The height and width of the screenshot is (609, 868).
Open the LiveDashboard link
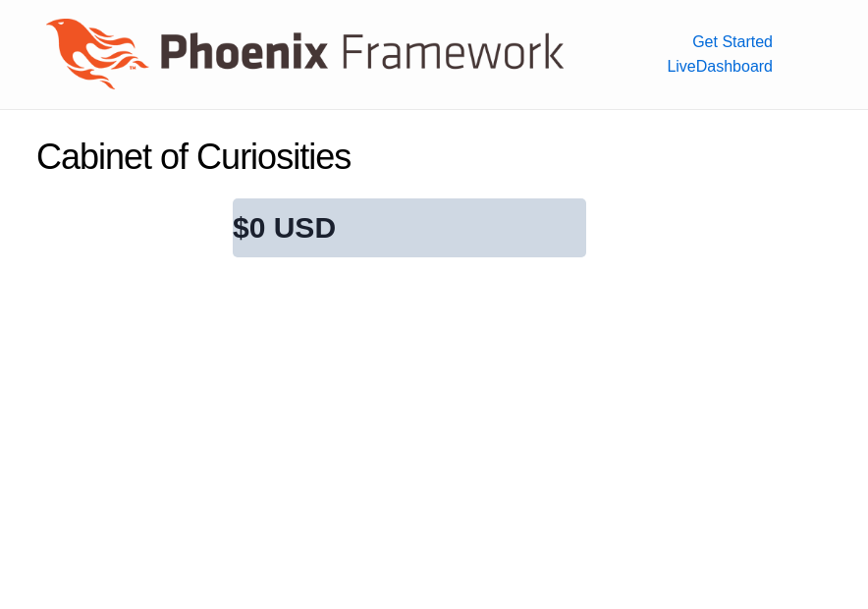[720, 67]
